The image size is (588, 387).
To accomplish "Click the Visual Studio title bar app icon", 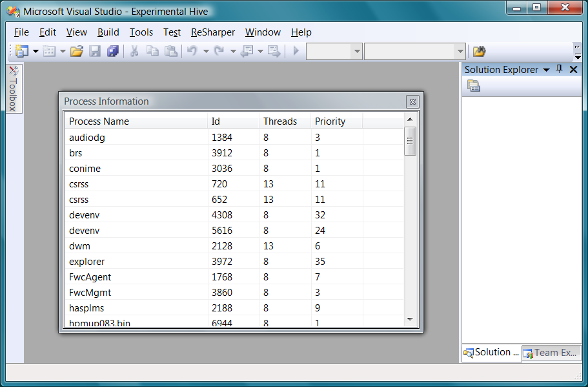I will point(14,11).
